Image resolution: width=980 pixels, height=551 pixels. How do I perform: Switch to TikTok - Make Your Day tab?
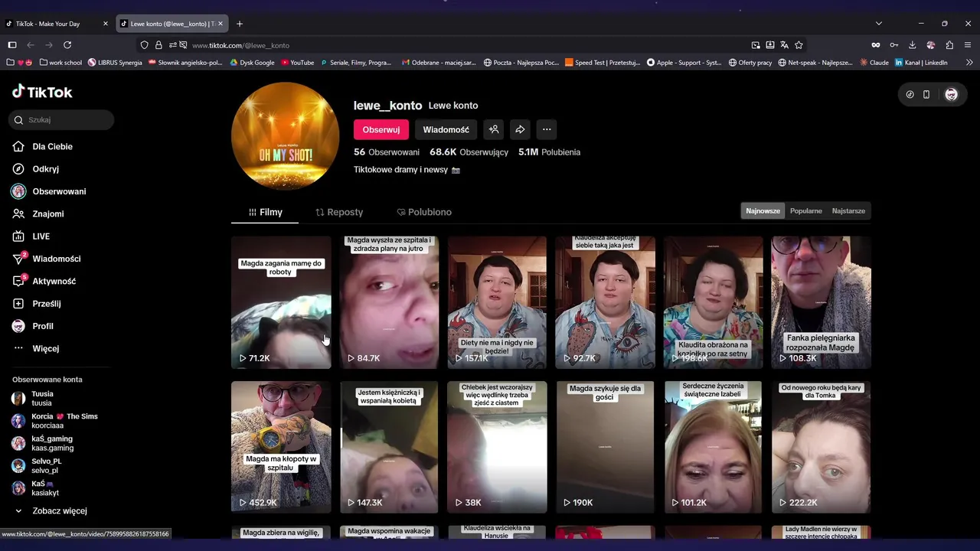point(57,24)
